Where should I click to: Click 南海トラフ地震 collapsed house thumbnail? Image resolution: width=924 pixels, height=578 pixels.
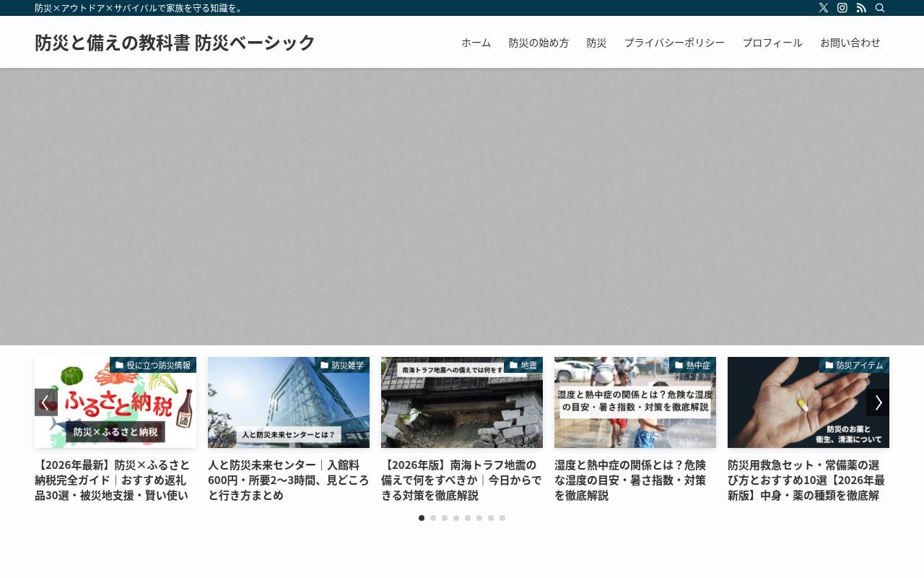tap(462, 402)
